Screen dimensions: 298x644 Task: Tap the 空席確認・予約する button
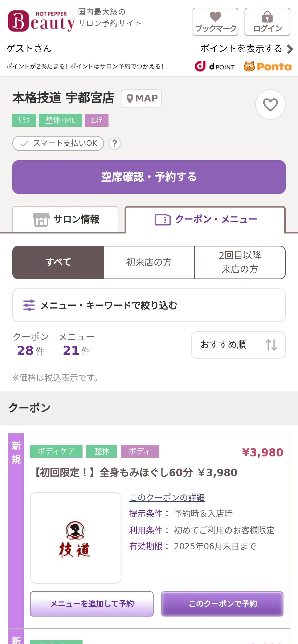click(149, 177)
